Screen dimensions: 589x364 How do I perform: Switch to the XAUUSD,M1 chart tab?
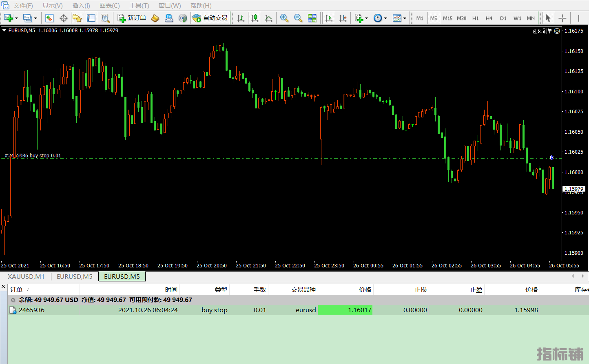click(x=26, y=276)
